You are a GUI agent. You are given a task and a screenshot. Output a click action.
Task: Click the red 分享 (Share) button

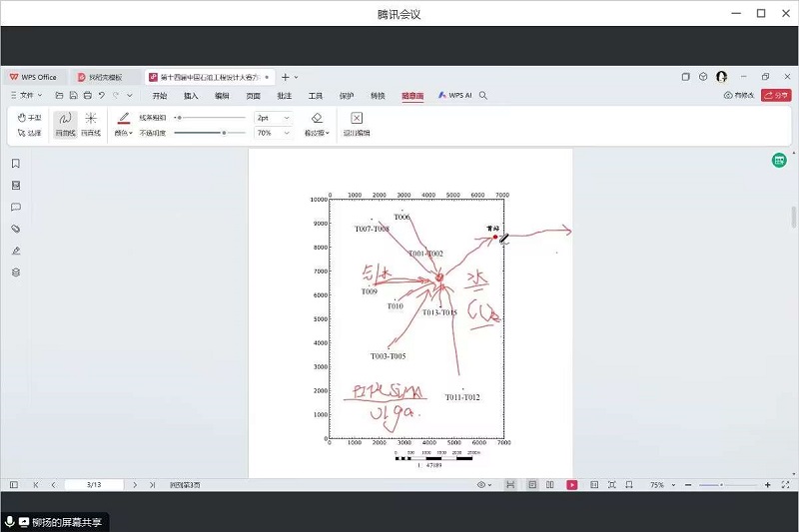click(x=775, y=96)
